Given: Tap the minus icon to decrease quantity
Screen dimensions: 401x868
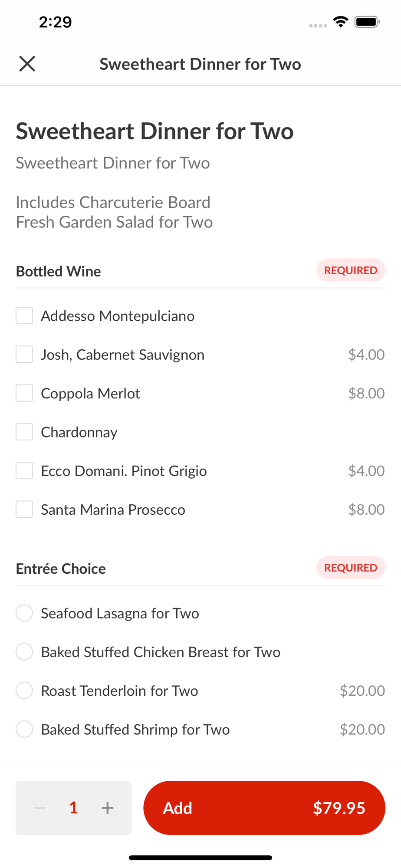Looking at the screenshot, I should [40, 808].
